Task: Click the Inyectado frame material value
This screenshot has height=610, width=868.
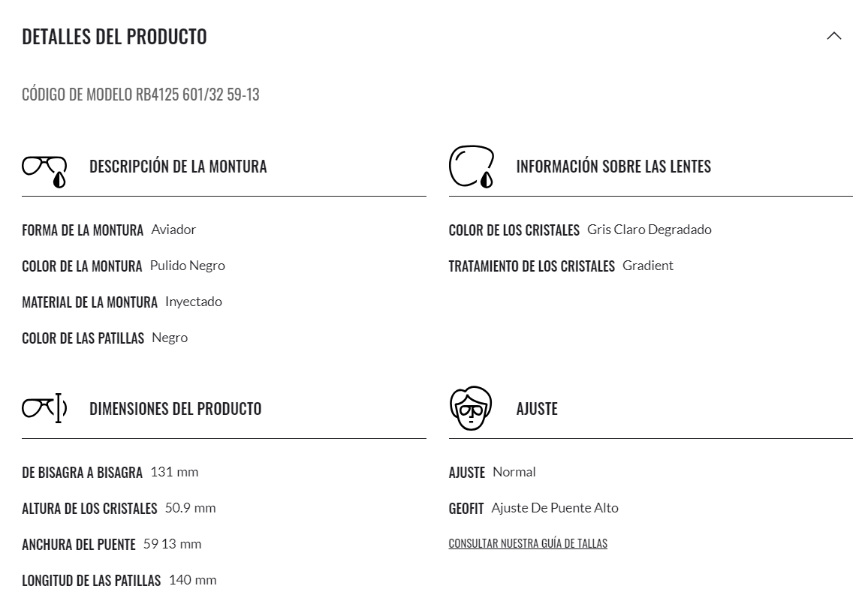Action: [x=194, y=302]
